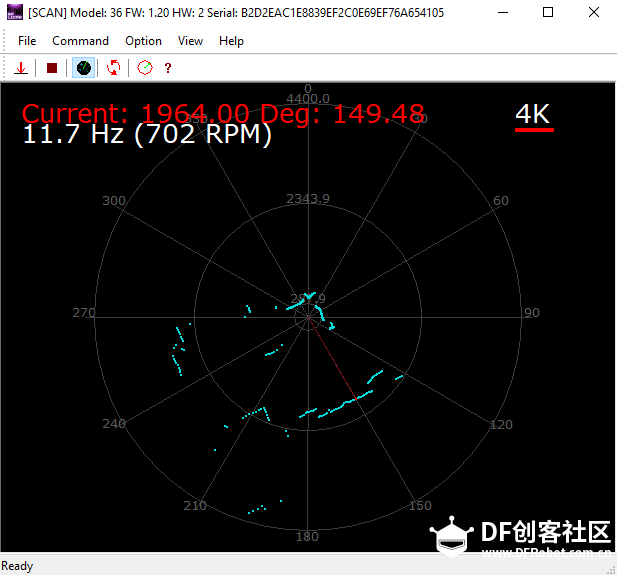Minimize the SCAN window

[x=502, y=12]
